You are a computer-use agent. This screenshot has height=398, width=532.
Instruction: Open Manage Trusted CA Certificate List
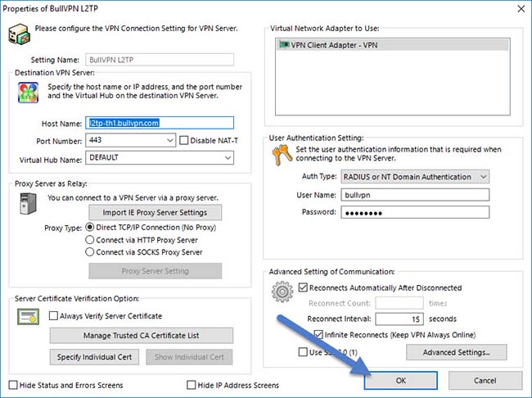[x=141, y=336]
